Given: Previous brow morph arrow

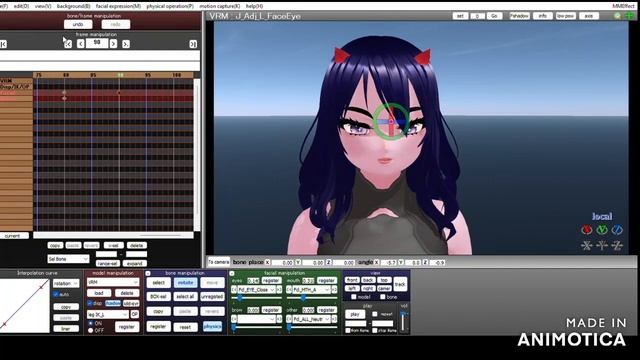Looking at the screenshot, I should pyautogui.click(x=234, y=319).
